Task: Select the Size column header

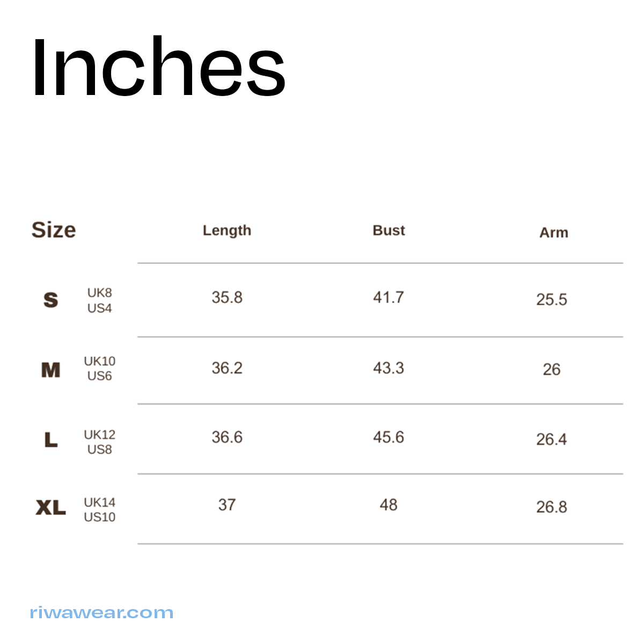Action: pos(54,230)
